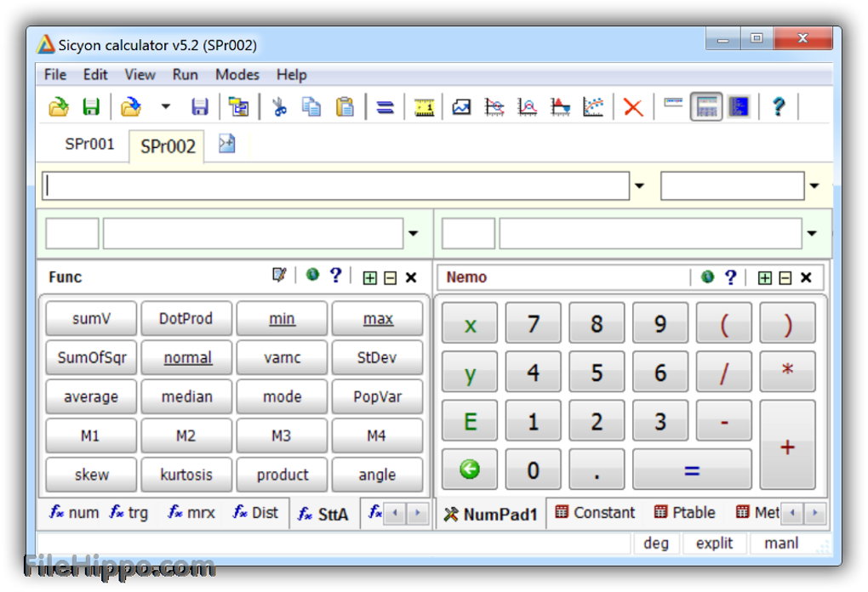This screenshot has width=868, height=592.
Task: Click the scissors Cut icon in toolbar
Action: [279, 107]
